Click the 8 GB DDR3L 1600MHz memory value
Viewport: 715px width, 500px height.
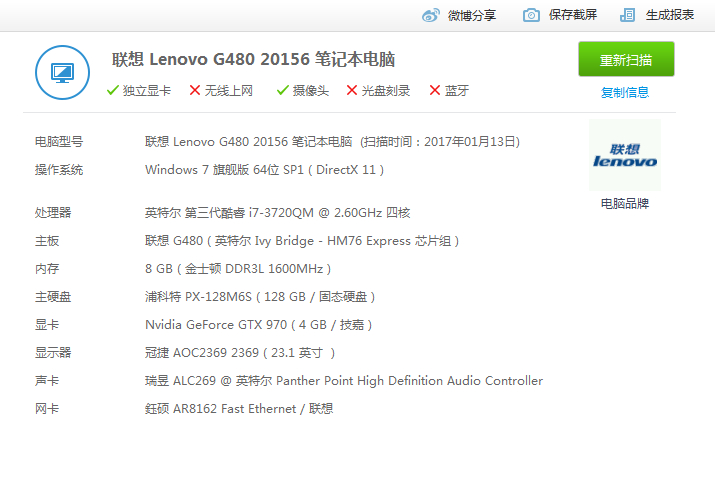238,269
